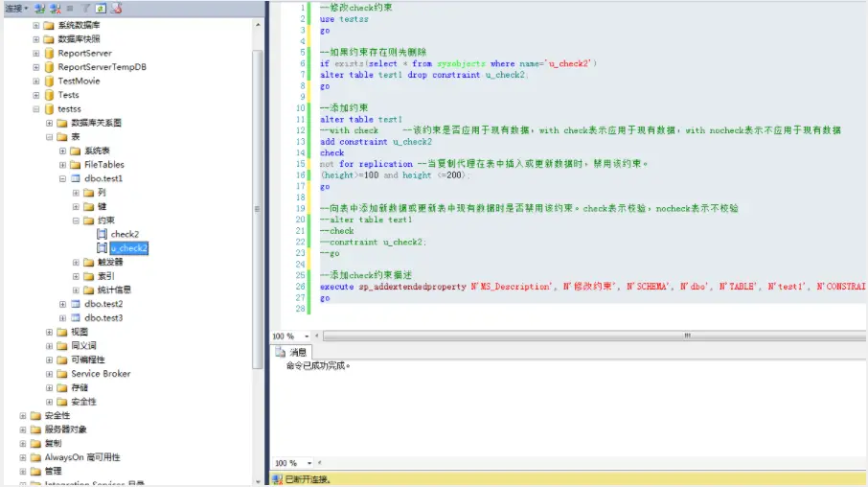Click the 'use testss' line in the editor
Image resolution: width=868 pixels, height=487 pixels.
coord(344,19)
